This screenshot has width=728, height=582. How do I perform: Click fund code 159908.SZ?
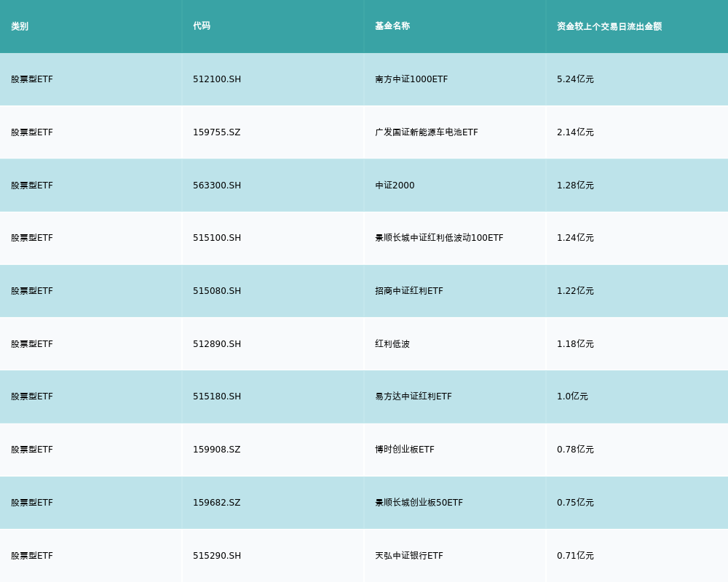(x=216, y=450)
